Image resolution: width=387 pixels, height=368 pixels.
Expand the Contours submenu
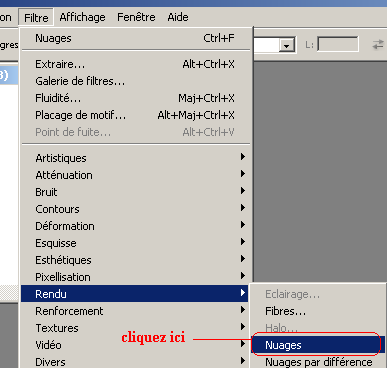[x=135, y=209]
